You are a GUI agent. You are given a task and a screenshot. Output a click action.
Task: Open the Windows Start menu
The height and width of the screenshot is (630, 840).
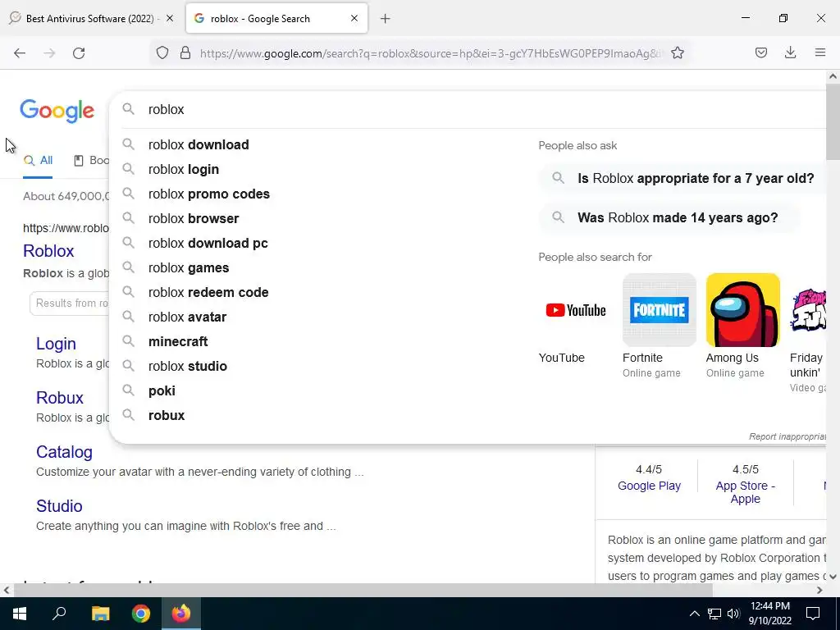[20, 614]
